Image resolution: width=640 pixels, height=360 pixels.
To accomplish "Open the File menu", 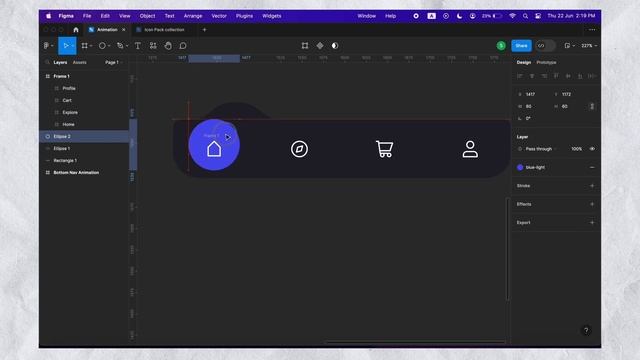I will click(x=87, y=16).
